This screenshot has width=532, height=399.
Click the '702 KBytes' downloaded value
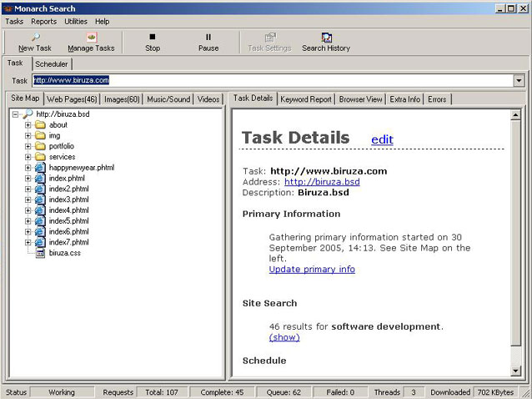pyautogui.click(x=495, y=392)
